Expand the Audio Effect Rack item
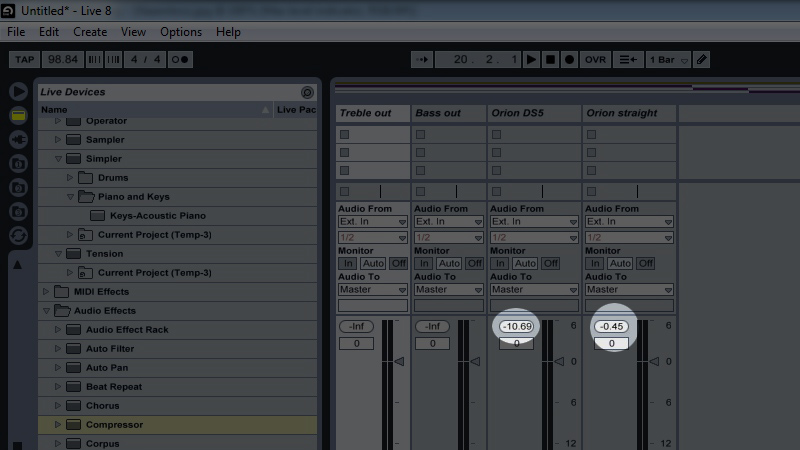The image size is (800, 450). tap(58, 330)
